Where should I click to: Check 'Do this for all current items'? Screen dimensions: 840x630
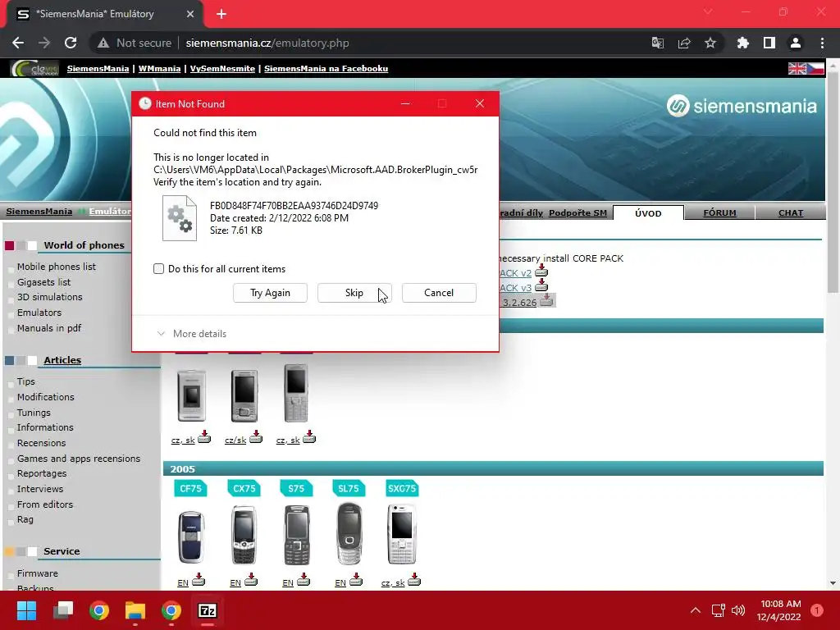(x=158, y=269)
